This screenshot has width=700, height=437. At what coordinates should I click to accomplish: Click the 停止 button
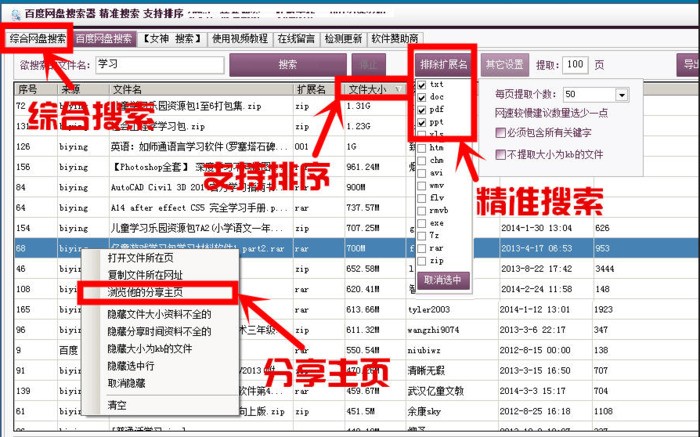pos(368,65)
